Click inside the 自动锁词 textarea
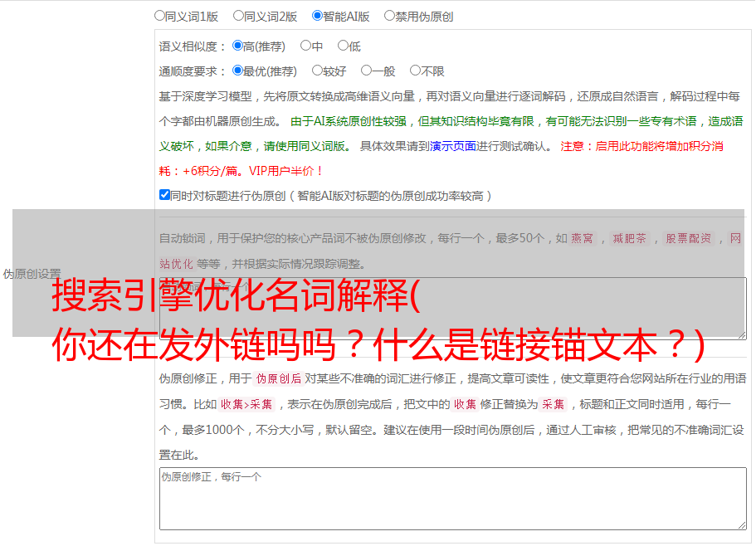Image resolution: width=756 pixels, height=546 pixels. pos(453,309)
